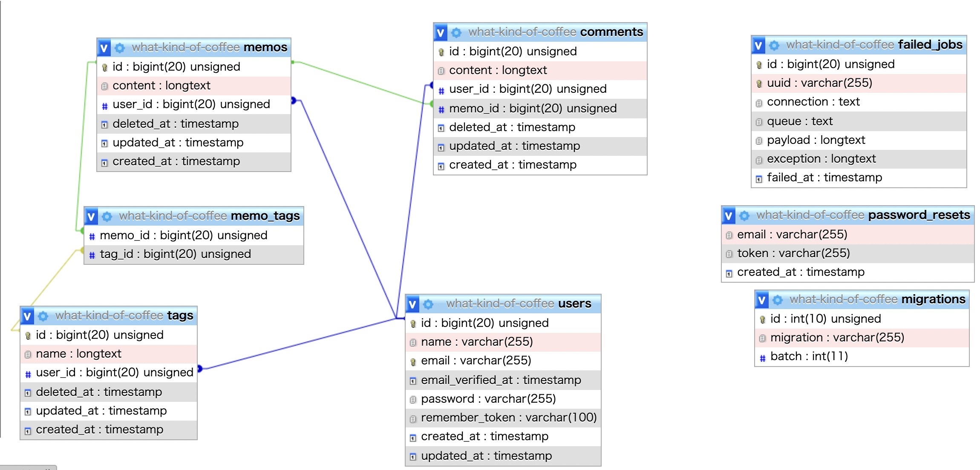980x470 pixels.
Task: Click the timestamp icon beside memos deleted_at
Action: 104,125
